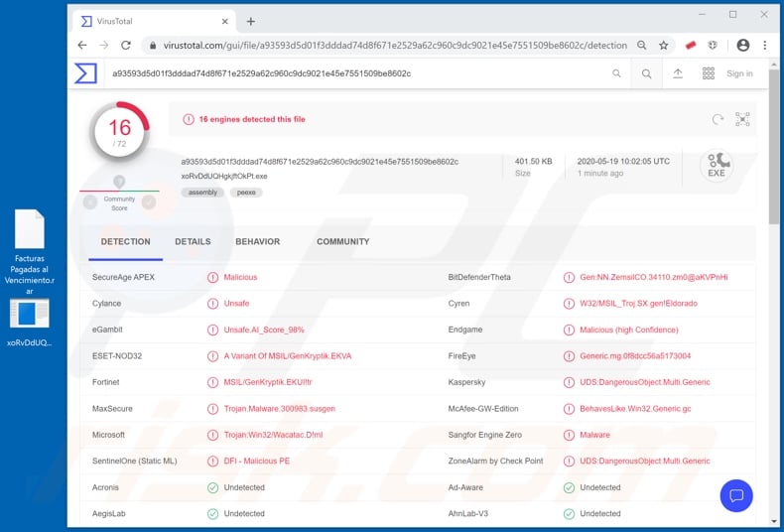This screenshot has height=532, width=784.
Task: Click the browser address bar URL
Action: [x=395, y=46]
